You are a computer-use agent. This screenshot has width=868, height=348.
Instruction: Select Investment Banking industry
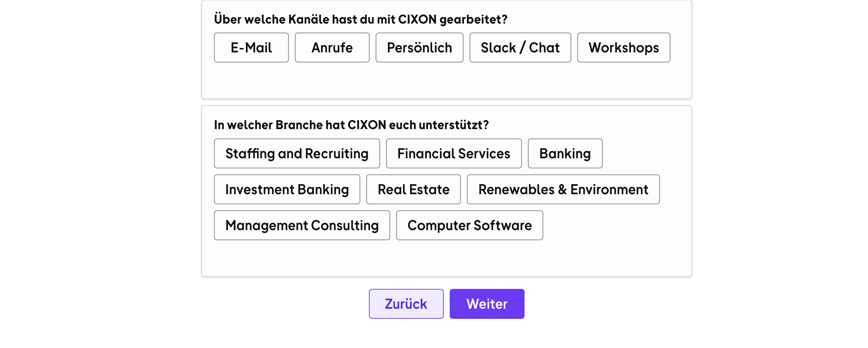pos(287,189)
